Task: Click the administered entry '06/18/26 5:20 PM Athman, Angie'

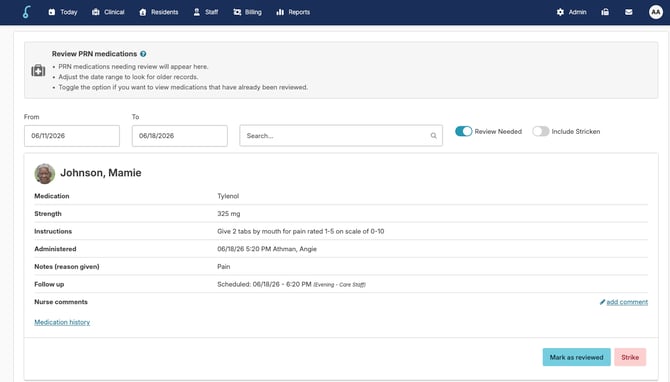Action: [x=267, y=249]
